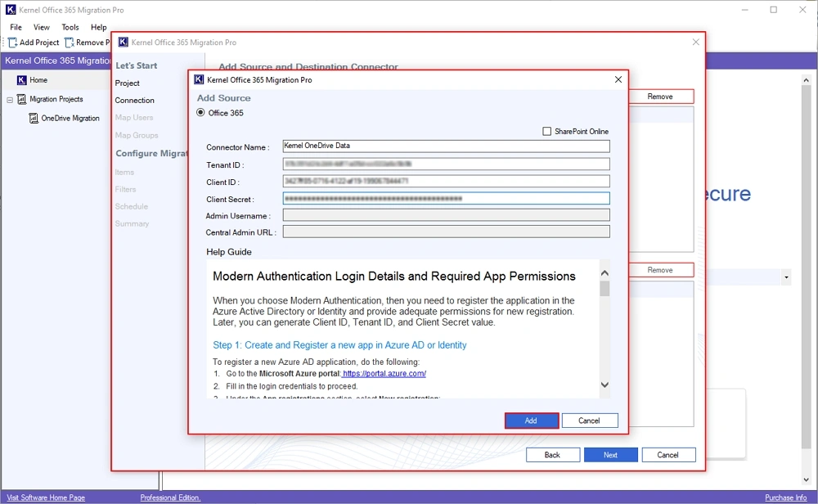Click the Connector Name input field
This screenshot has width=818, height=504.
click(446, 146)
